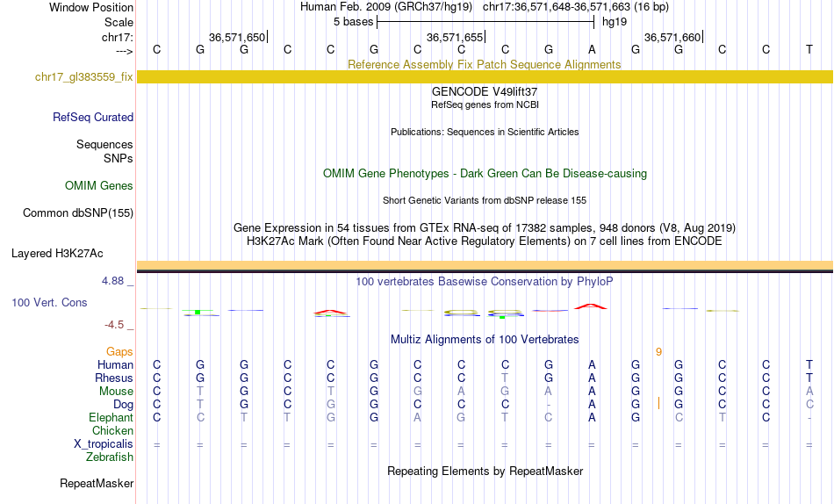Click the Human species row label
This screenshot has width=834, height=504.
pos(115,365)
